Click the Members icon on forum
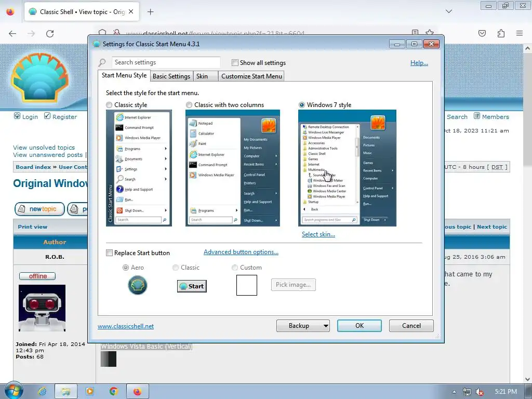 point(477,116)
